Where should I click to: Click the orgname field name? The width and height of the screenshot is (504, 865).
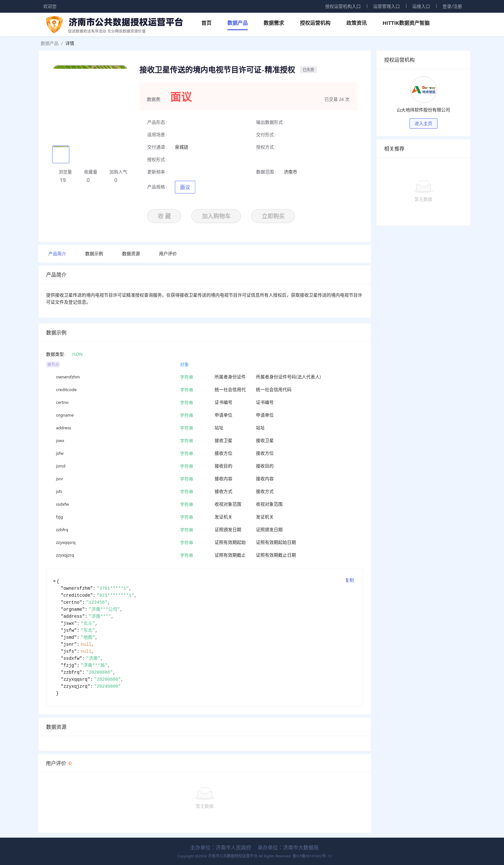(x=65, y=415)
